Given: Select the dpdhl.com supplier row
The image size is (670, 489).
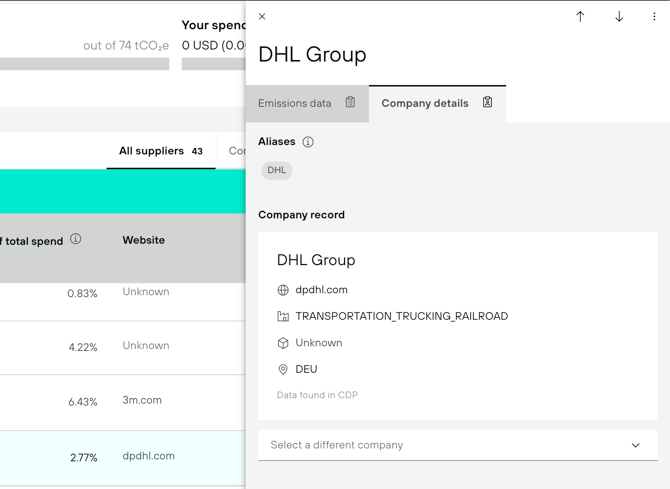Looking at the screenshot, I should coord(123,458).
